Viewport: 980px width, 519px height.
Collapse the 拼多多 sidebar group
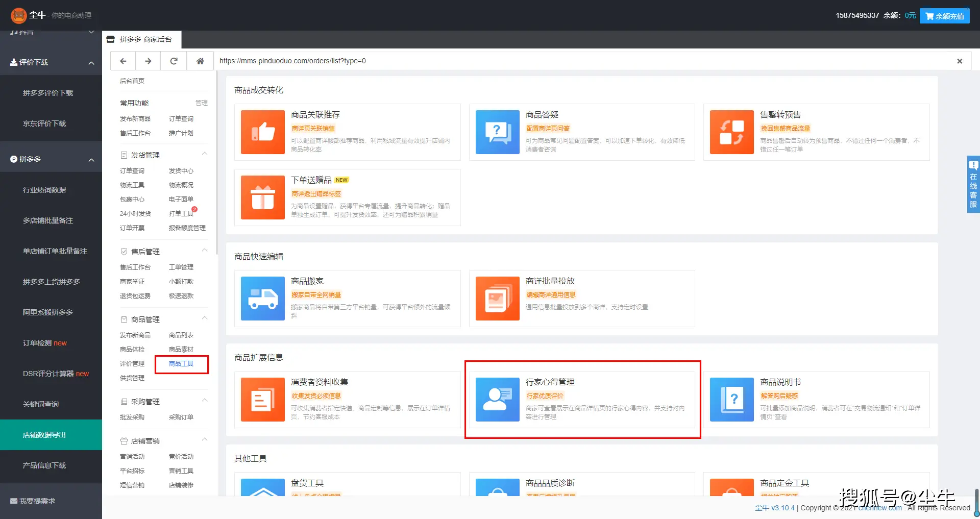(91, 160)
